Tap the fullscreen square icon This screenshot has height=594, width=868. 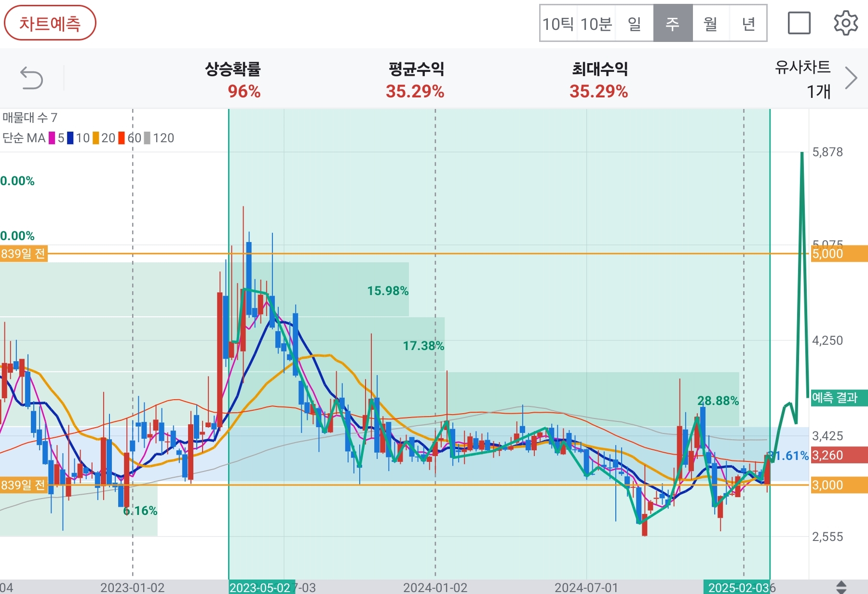799,23
